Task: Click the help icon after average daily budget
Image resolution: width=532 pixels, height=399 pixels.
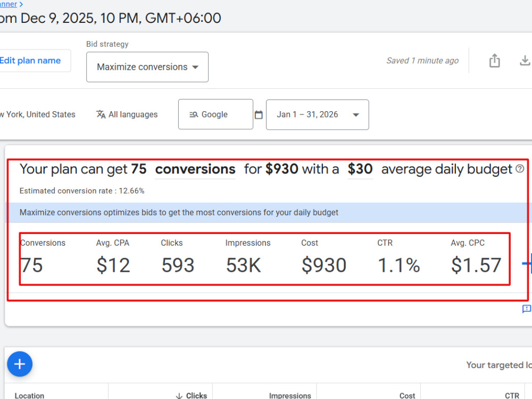Action: pyautogui.click(x=520, y=169)
